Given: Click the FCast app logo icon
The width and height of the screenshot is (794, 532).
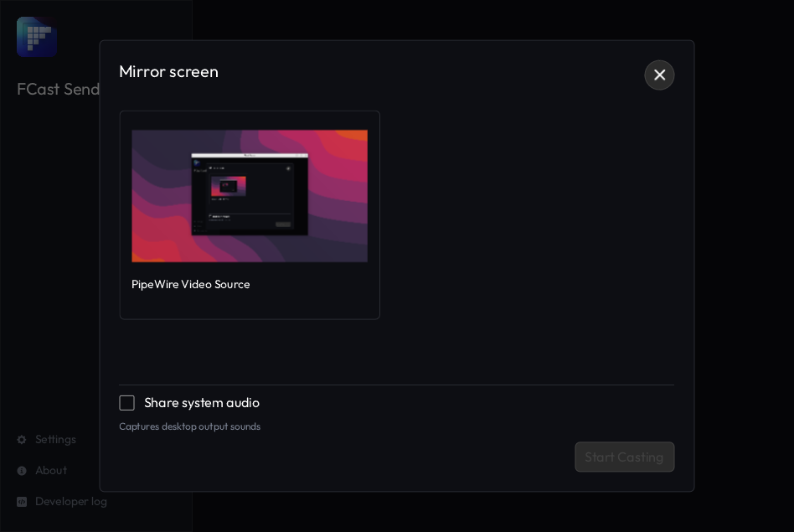Looking at the screenshot, I should click(x=37, y=37).
